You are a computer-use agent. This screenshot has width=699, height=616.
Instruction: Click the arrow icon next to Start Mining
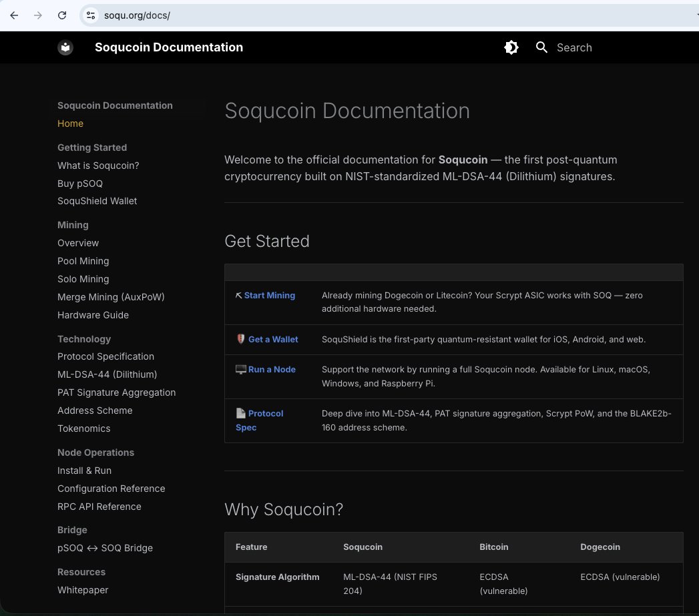click(238, 295)
